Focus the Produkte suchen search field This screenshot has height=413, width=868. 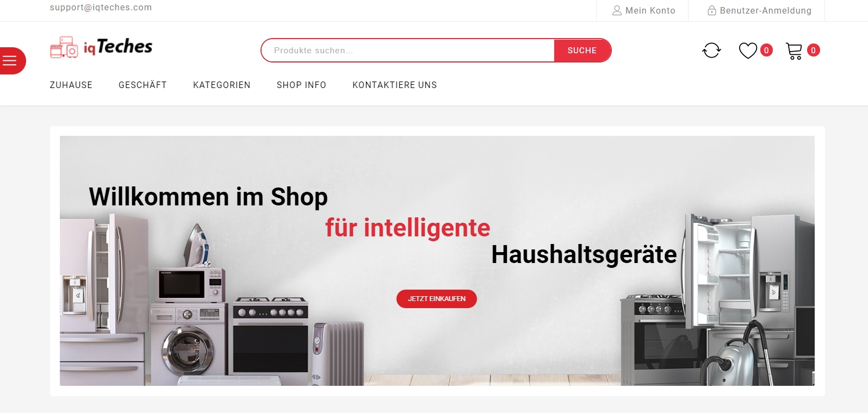pyautogui.click(x=408, y=51)
